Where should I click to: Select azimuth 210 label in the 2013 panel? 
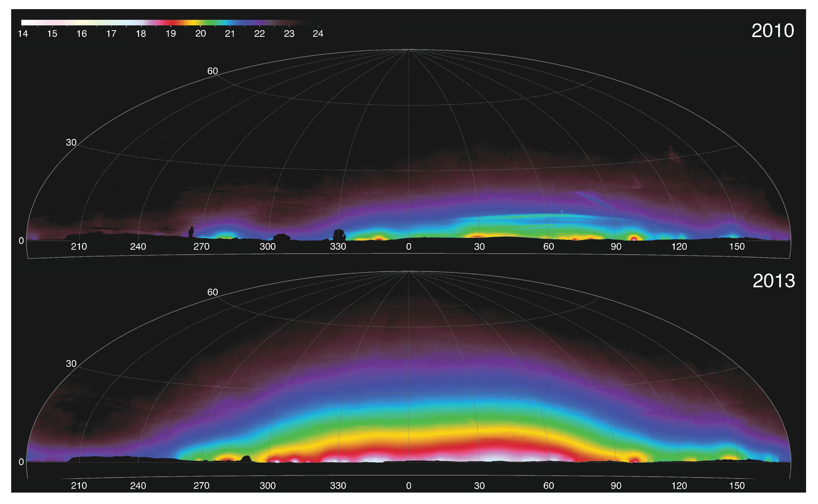coord(79,486)
